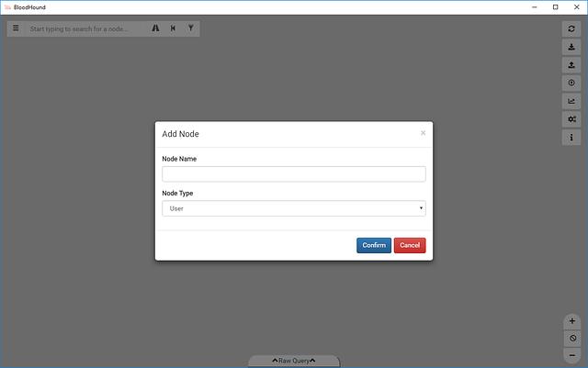Click the node search input field

coord(86,28)
